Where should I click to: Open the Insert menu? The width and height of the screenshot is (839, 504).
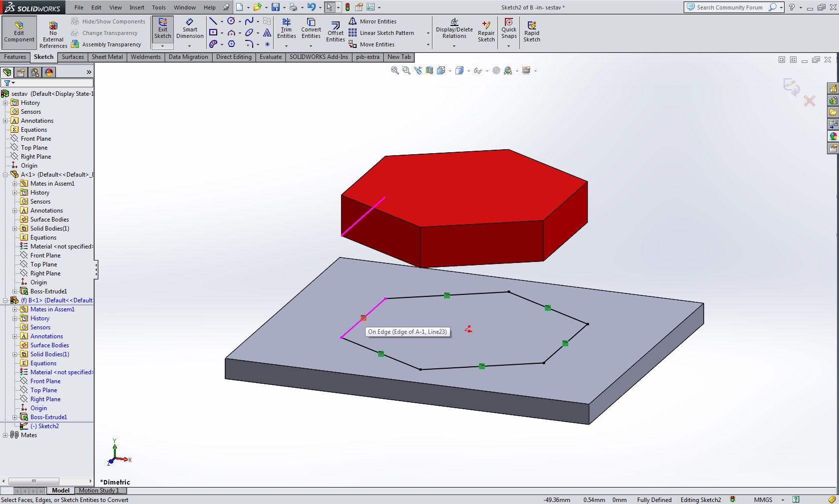[x=136, y=7]
